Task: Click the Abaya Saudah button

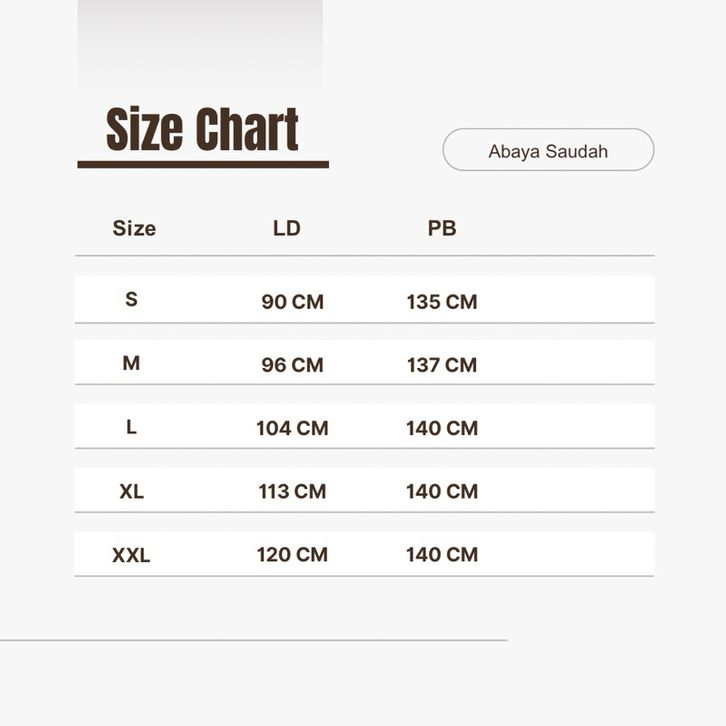Action: (x=548, y=151)
